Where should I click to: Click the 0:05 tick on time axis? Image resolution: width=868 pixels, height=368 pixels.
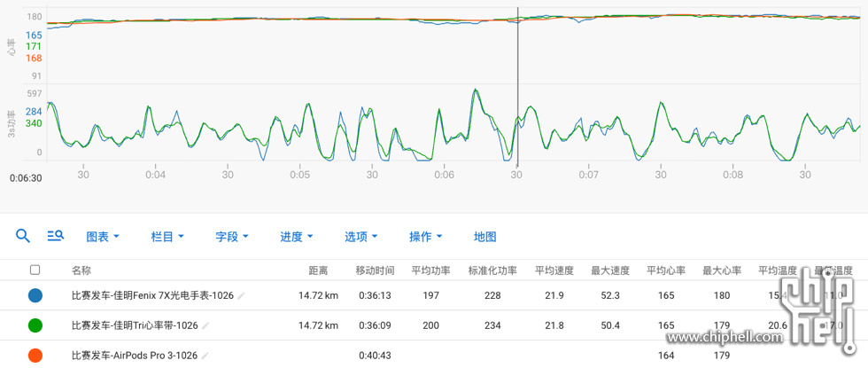click(300, 176)
